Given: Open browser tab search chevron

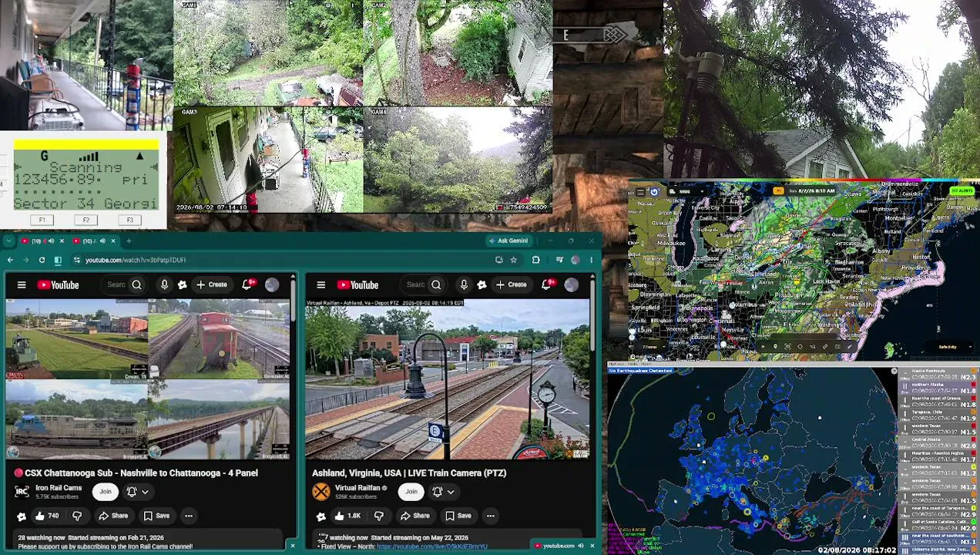Looking at the screenshot, I should pyautogui.click(x=8, y=240).
